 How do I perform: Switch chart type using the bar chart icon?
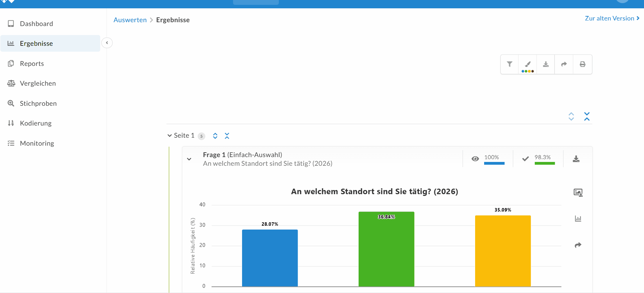point(578,218)
